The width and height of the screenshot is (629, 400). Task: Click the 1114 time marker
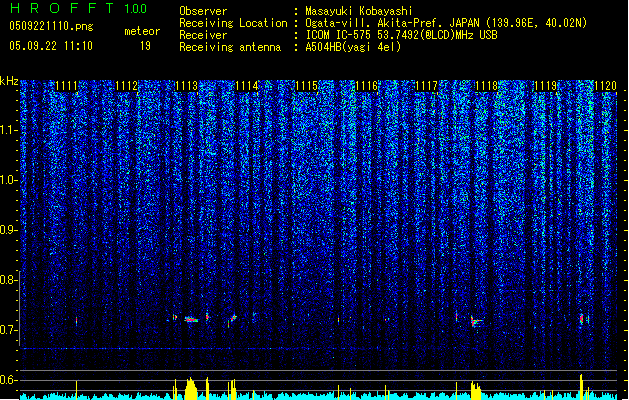click(246, 86)
